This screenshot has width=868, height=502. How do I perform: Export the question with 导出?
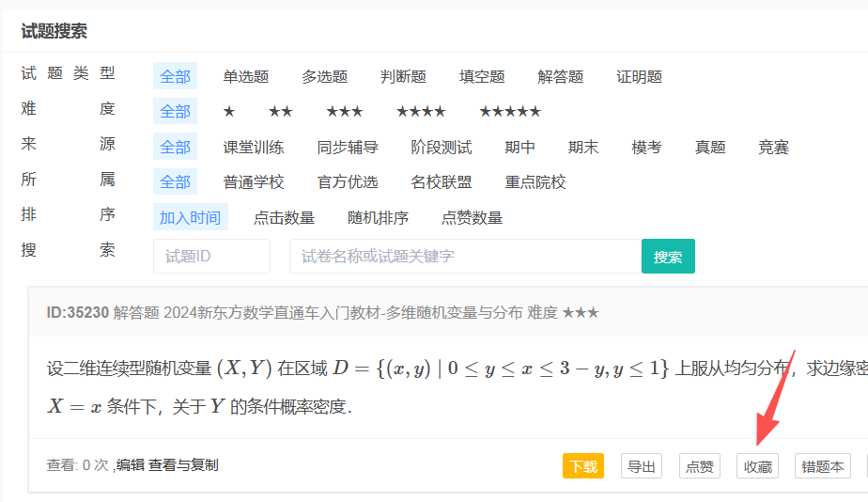[642, 466]
